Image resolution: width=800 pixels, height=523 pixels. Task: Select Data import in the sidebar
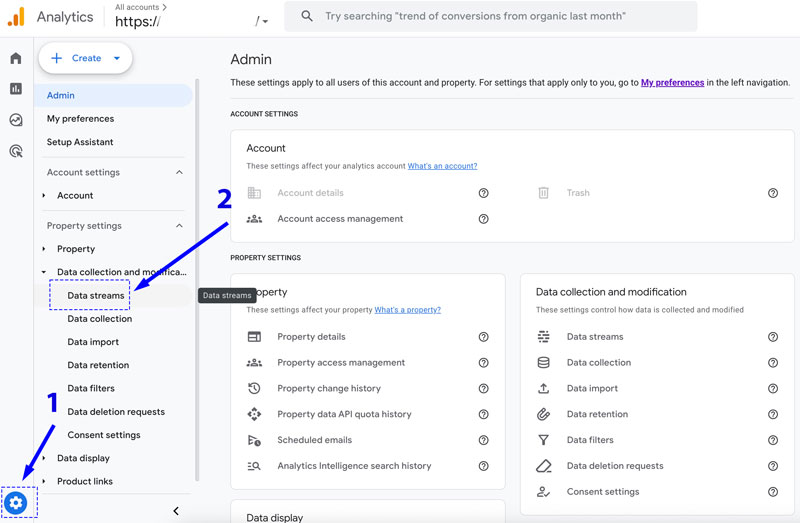coord(93,342)
